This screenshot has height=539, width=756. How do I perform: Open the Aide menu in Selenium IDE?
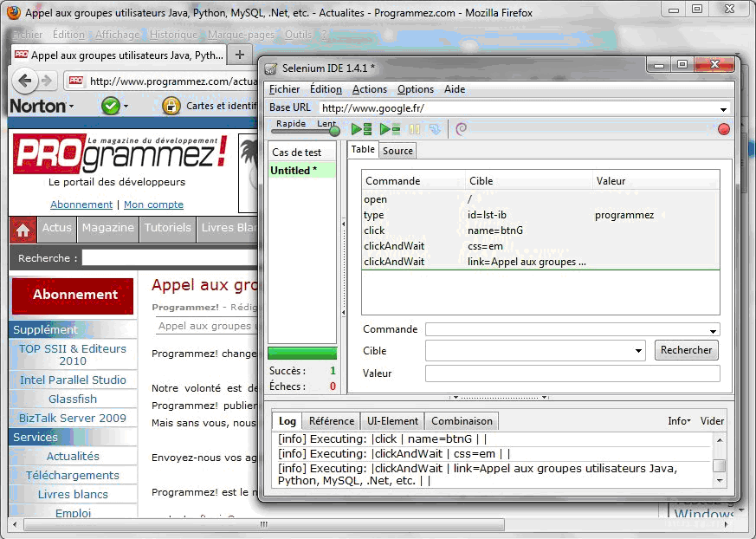pyautogui.click(x=455, y=89)
